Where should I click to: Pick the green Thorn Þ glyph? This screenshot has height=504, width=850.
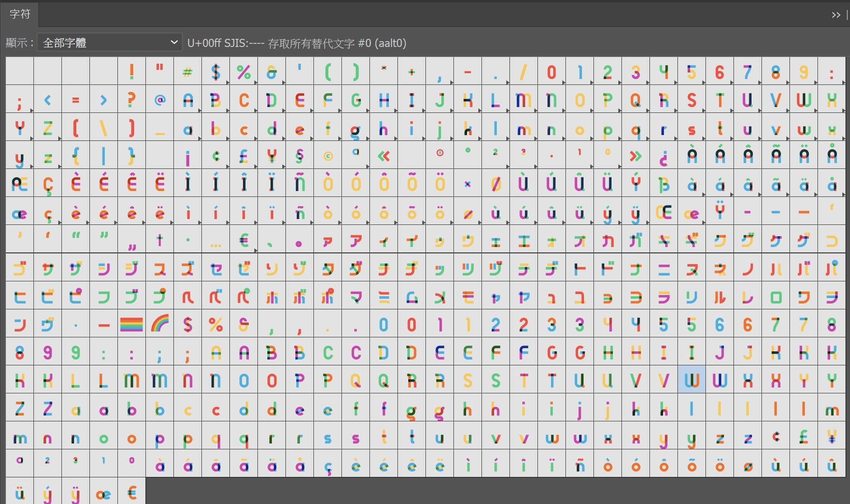click(663, 183)
